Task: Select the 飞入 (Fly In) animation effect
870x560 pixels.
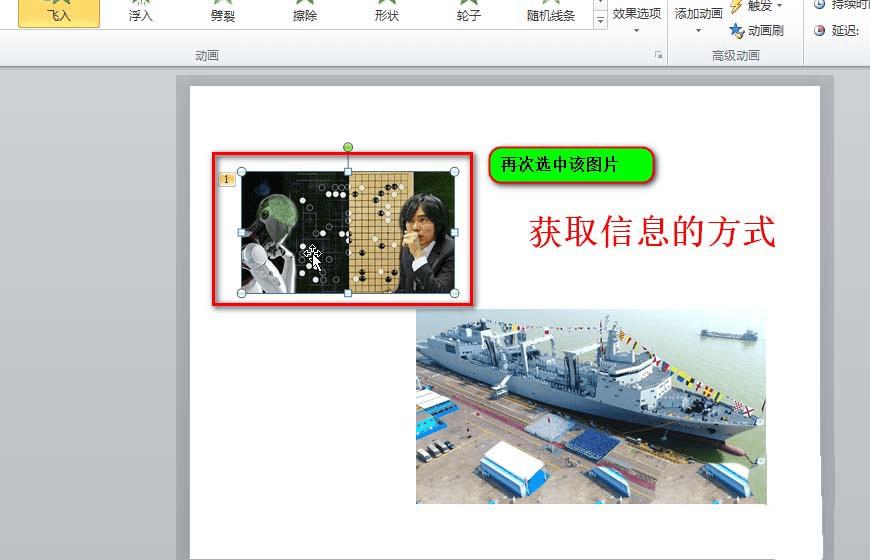Action: pyautogui.click(x=59, y=13)
